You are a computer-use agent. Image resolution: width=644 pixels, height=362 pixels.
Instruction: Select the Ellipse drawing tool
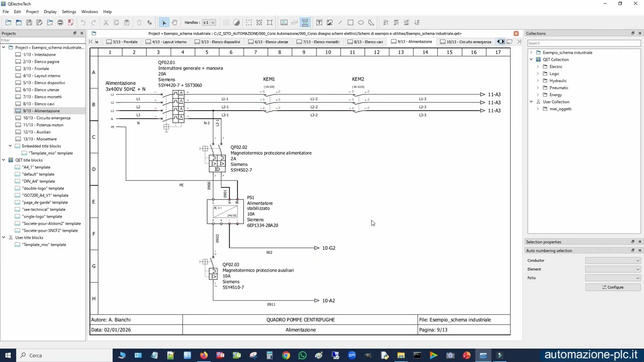(361, 22)
